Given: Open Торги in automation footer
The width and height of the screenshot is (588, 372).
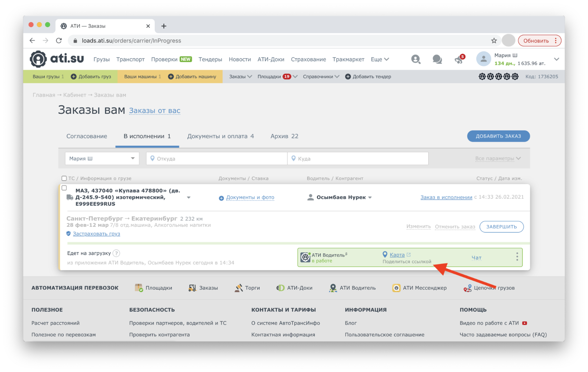Looking at the screenshot, I should (x=247, y=288).
